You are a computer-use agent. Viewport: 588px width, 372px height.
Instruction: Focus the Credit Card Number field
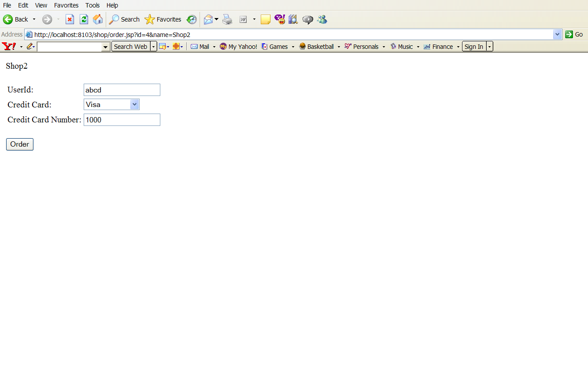pos(122,120)
